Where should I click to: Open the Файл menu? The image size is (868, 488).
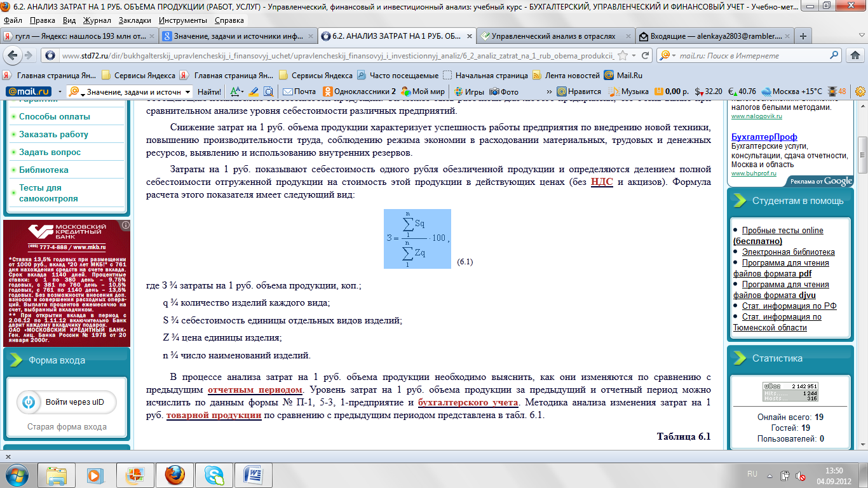[x=13, y=20]
